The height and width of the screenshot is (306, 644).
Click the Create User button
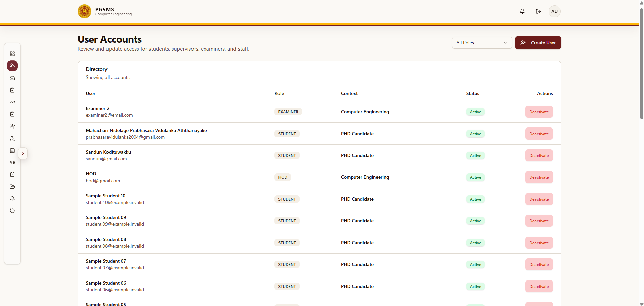point(538,43)
